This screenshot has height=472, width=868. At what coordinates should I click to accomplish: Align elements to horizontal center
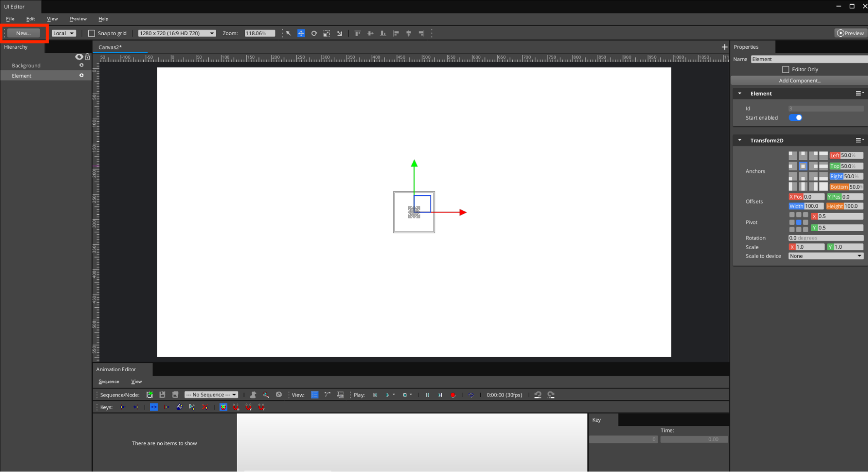(x=409, y=33)
